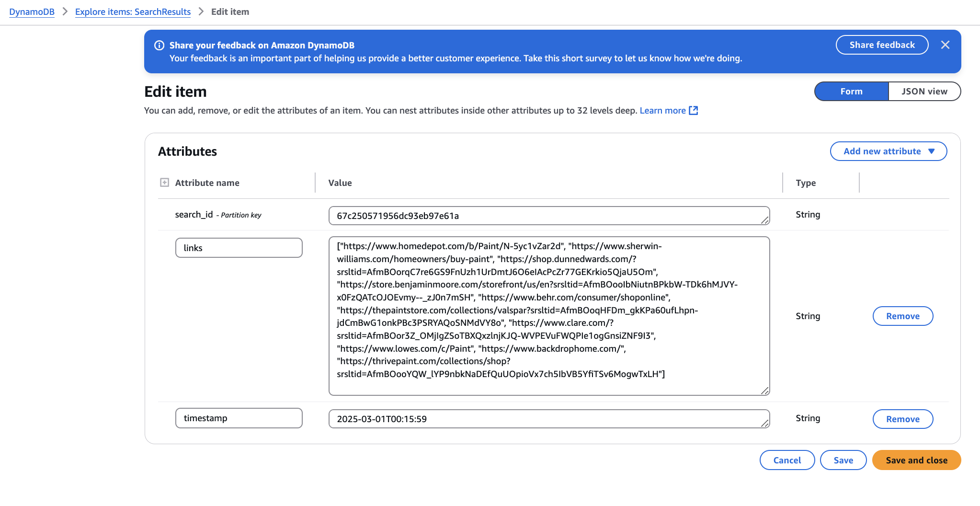This screenshot has height=506, width=980.
Task: Click the Edit item breadcrumb text
Action: pyautogui.click(x=230, y=12)
